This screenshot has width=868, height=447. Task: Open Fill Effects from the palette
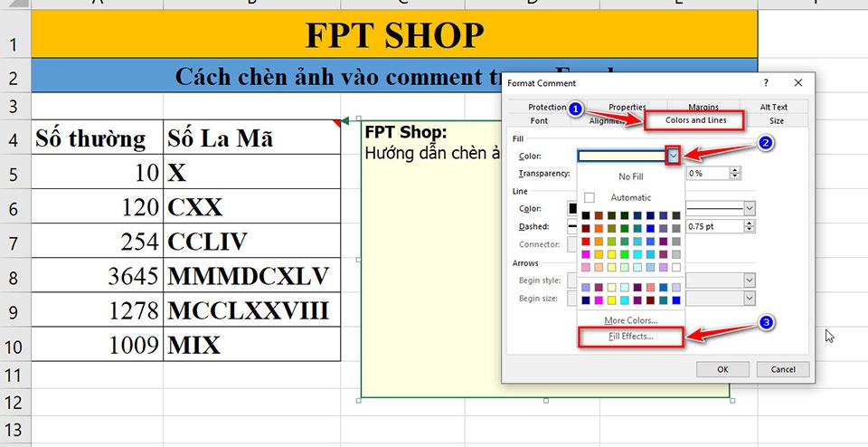[631, 337]
